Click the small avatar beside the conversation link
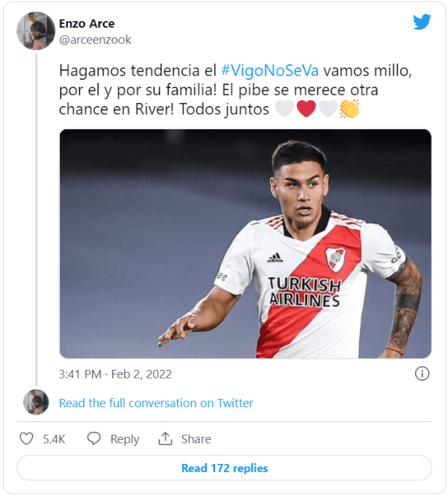Screen dimensions: 448x496 [36, 403]
